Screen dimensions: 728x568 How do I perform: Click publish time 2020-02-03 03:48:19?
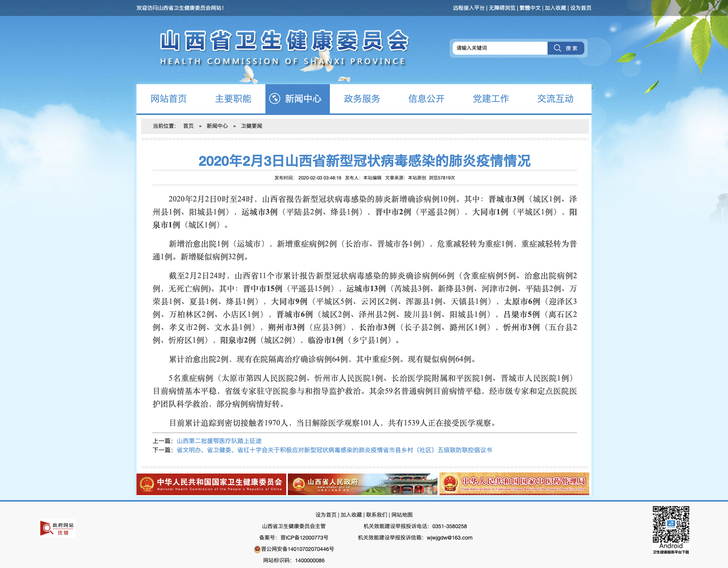(x=320, y=178)
